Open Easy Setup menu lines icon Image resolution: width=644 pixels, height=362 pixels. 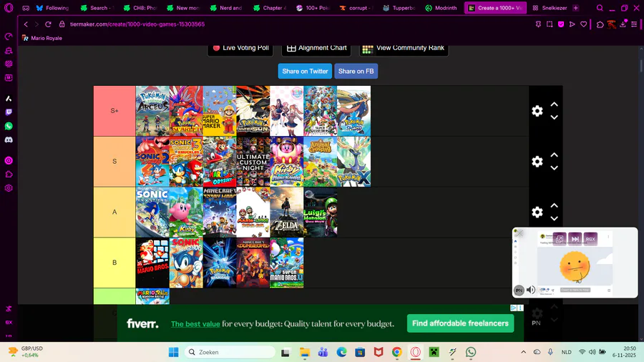[634, 24]
